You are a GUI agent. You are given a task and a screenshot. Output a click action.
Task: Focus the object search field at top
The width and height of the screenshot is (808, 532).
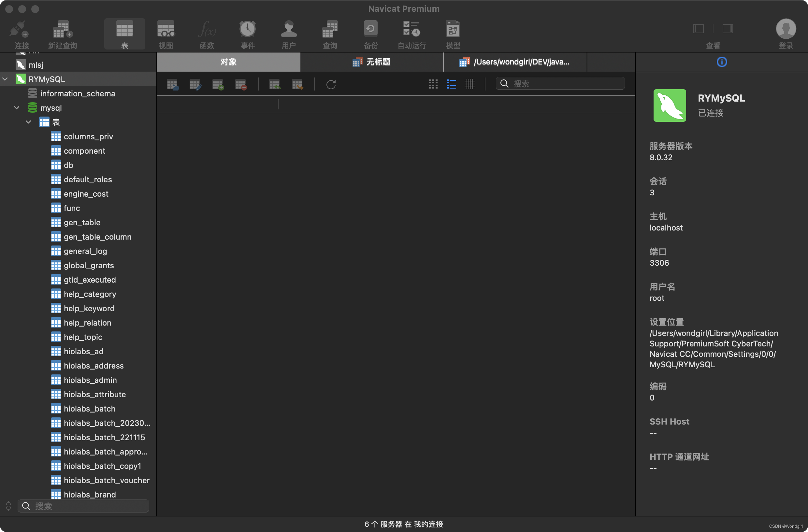point(560,83)
